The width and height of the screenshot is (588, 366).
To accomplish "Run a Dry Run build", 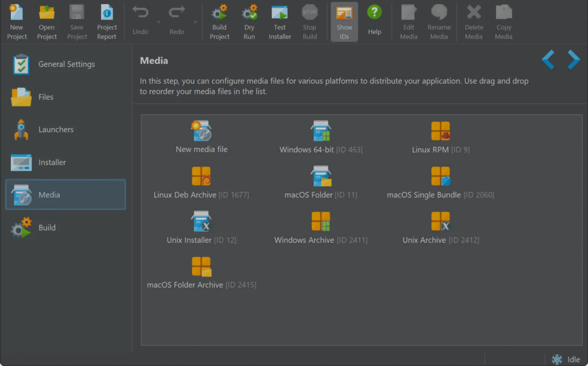I will point(249,22).
